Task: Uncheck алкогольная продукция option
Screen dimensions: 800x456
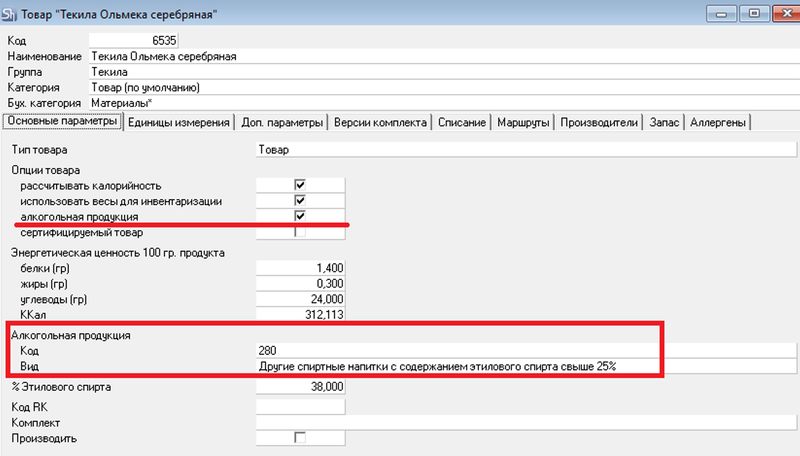Action: click(x=300, y=216)
